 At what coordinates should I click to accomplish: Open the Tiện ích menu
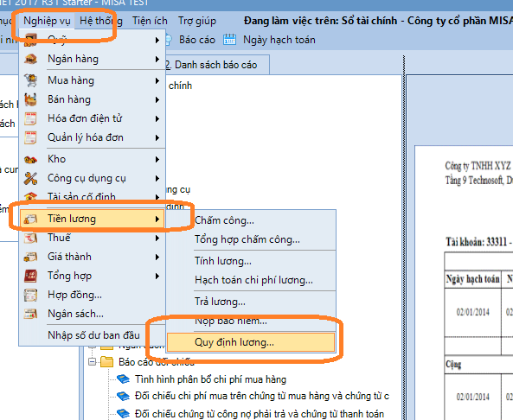(x=150, y=21)
